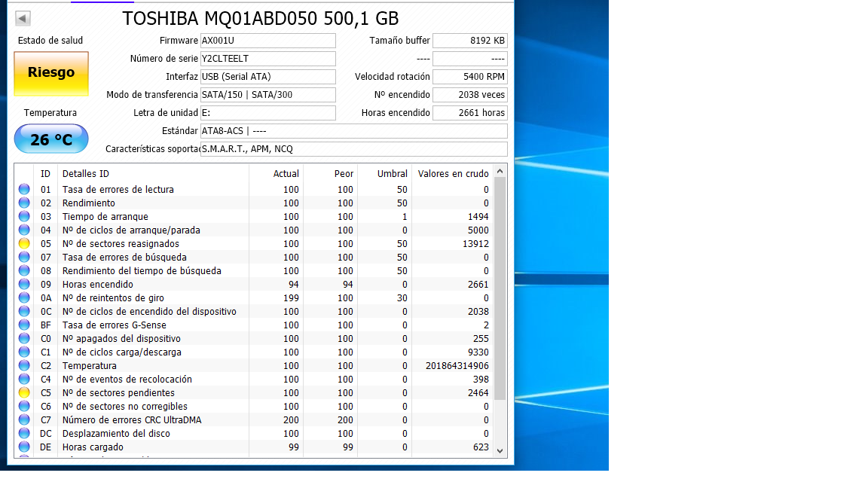This screenshot has height=488, width=868.
Task: Select status icon for Horas encendido attribute 09
Action: click(x=24, y=285)
